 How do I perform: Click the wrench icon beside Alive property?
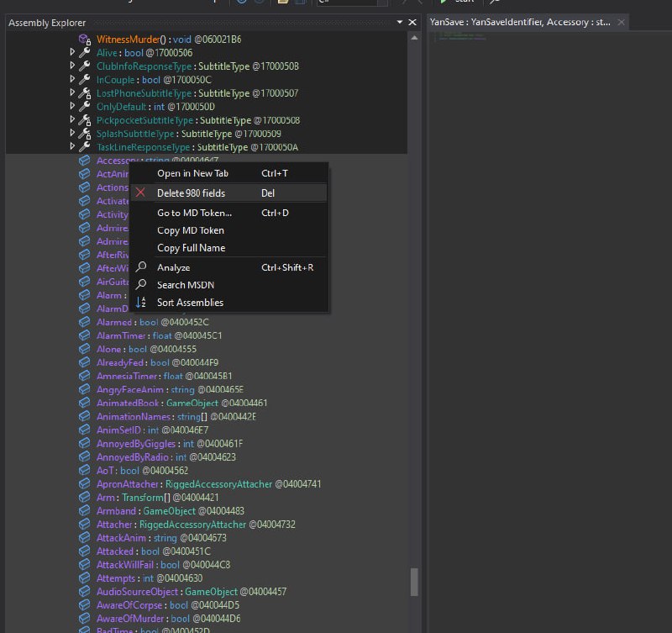[85, 53]
